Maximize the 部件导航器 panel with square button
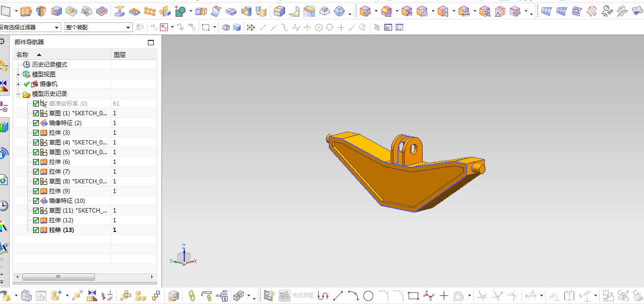This screenshot has width=644, height=304. click(151, 42)
